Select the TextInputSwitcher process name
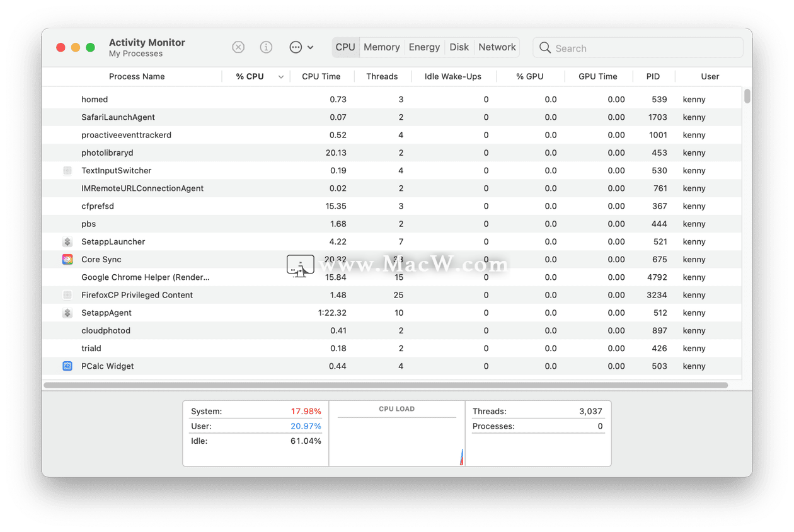Screen dimensions: 794x532 tap(116, 171)
